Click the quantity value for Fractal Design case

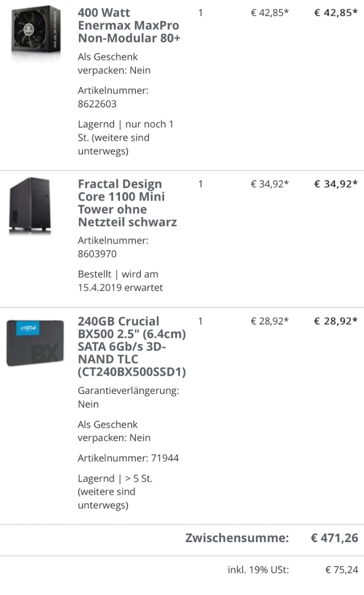click(200, 184)
